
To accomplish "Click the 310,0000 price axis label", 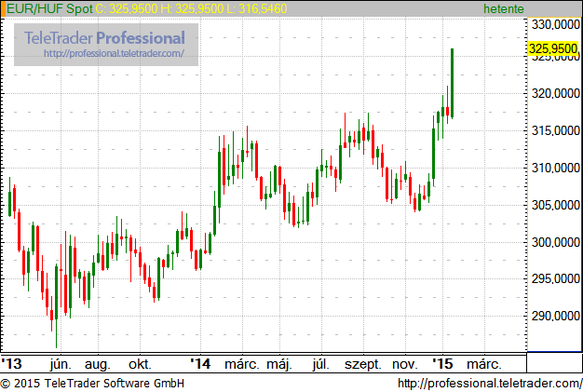I will click(555, 168).
